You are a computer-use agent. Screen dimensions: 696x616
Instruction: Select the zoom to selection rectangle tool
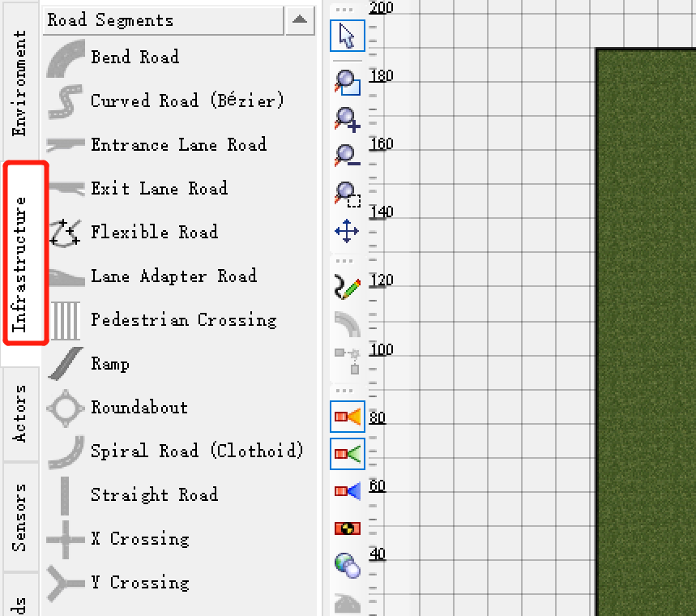(347, 194)
